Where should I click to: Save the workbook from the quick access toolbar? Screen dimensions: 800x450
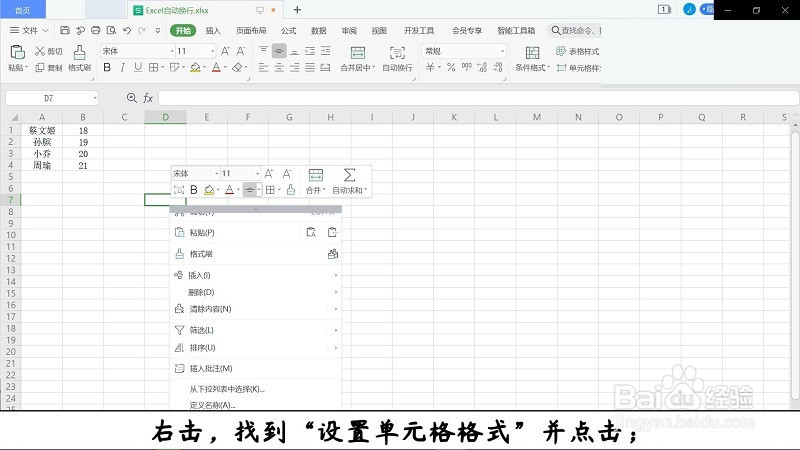[65, 31]
